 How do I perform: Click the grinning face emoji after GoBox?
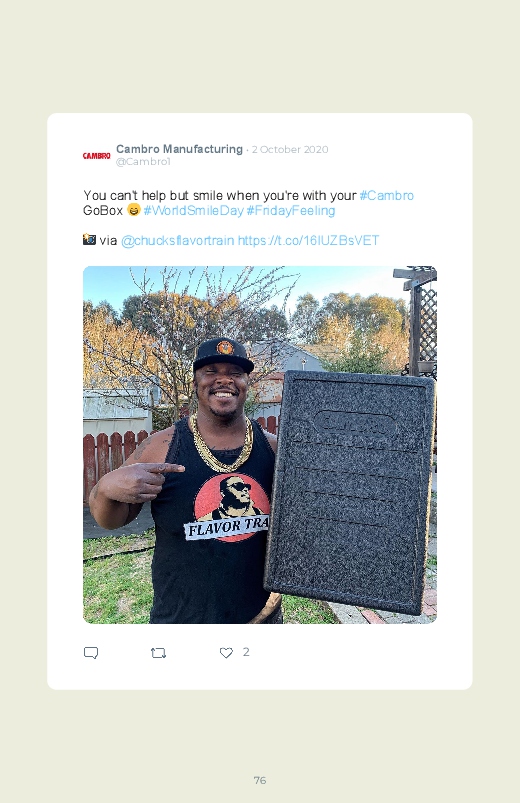click(134, 210)
